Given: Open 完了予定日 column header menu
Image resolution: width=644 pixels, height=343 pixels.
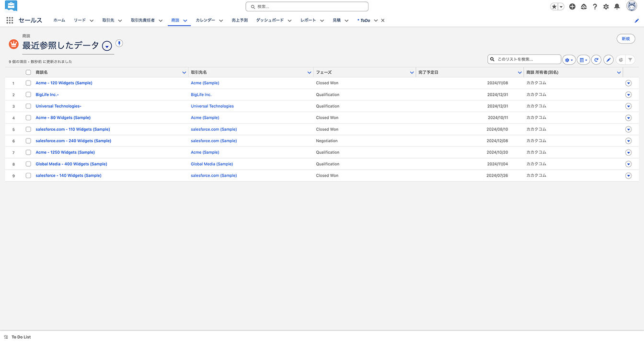Looking at the screenshot, I should coord(520,72).
